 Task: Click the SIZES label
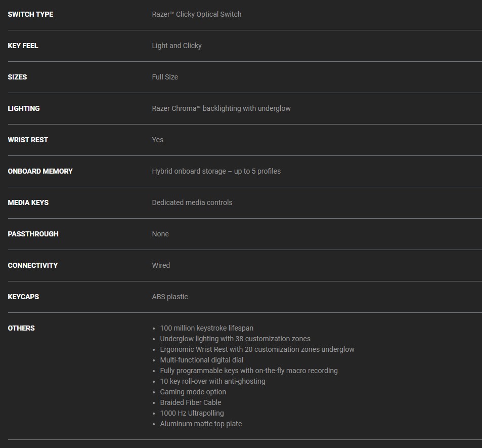pos(17,77)
